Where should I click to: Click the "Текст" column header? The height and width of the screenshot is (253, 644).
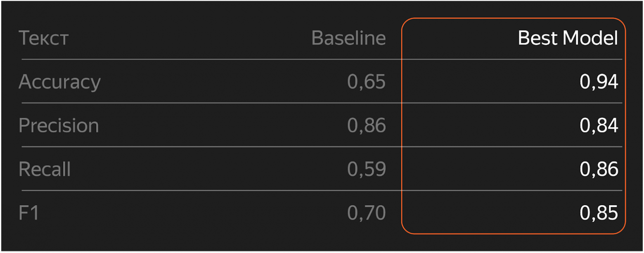(x=43, y=38)
